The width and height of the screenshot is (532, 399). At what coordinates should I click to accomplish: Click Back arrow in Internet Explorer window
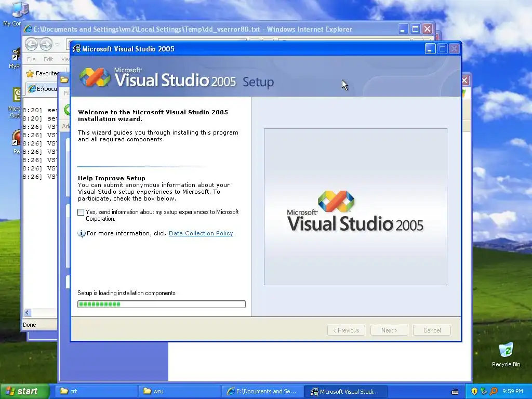click(x=31, y=44)
